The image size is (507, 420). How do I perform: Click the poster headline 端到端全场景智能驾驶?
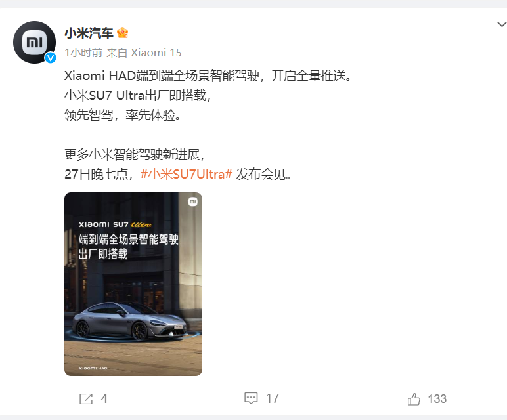pos(128,240)
